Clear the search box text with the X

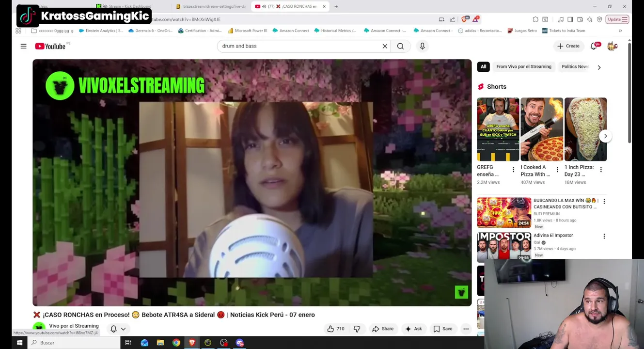click(385, 46)
